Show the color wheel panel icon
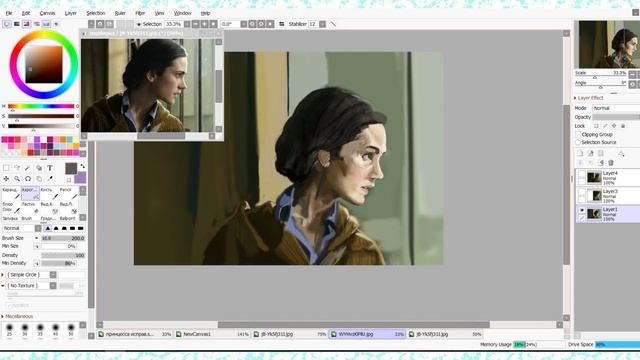The width and height of the screenshot is (640, 360). tap(7, 24)
